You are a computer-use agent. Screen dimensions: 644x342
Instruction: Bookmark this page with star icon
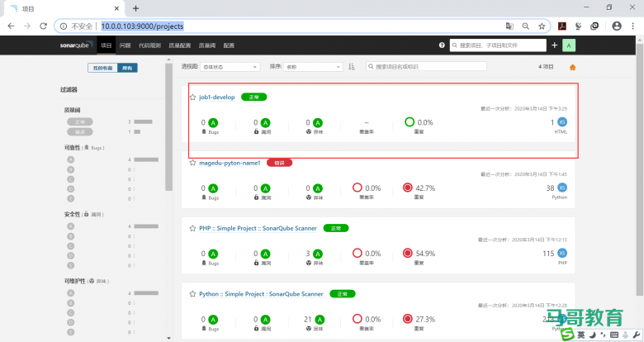(542, 26)
